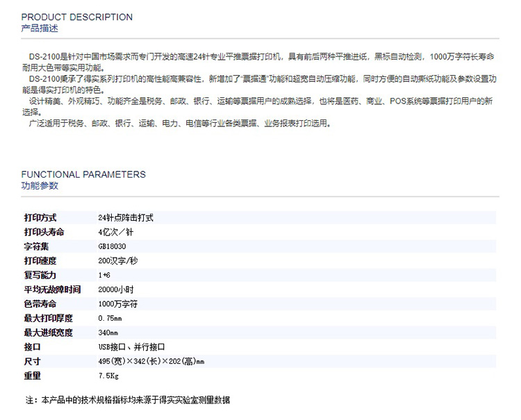The image size is (521, 420).
Task: Select the 打印方式 row label
Action: tap(40, 218)
